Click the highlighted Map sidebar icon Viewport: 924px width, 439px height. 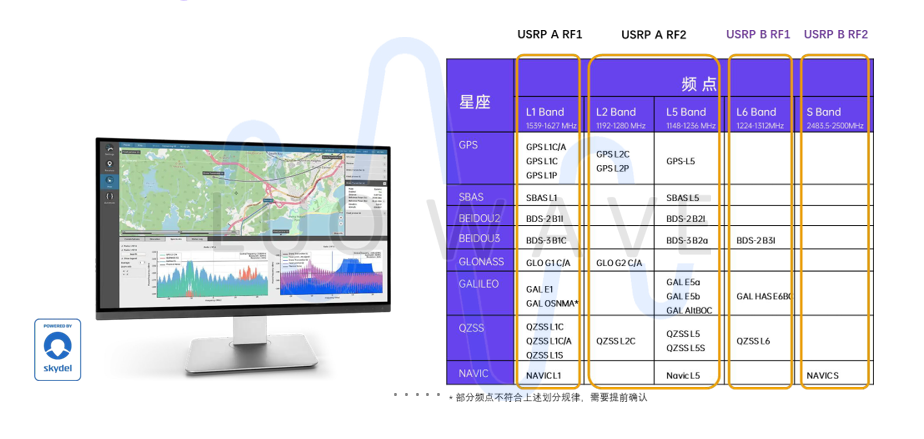[x=109, y=182]
